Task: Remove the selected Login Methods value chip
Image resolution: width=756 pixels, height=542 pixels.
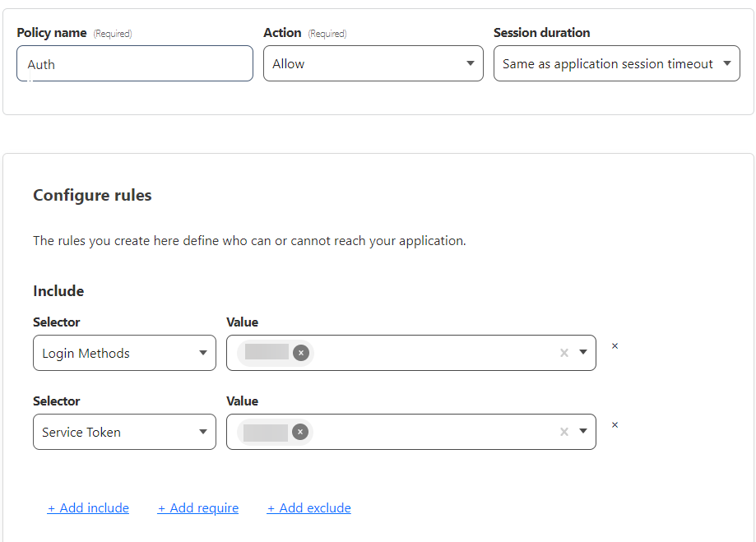Action: coord(301,353)
